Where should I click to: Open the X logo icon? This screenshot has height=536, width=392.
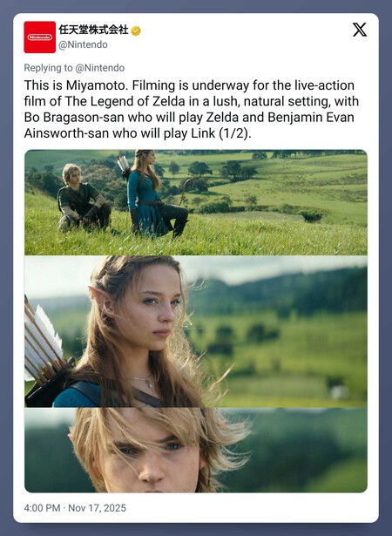(360, 30)
